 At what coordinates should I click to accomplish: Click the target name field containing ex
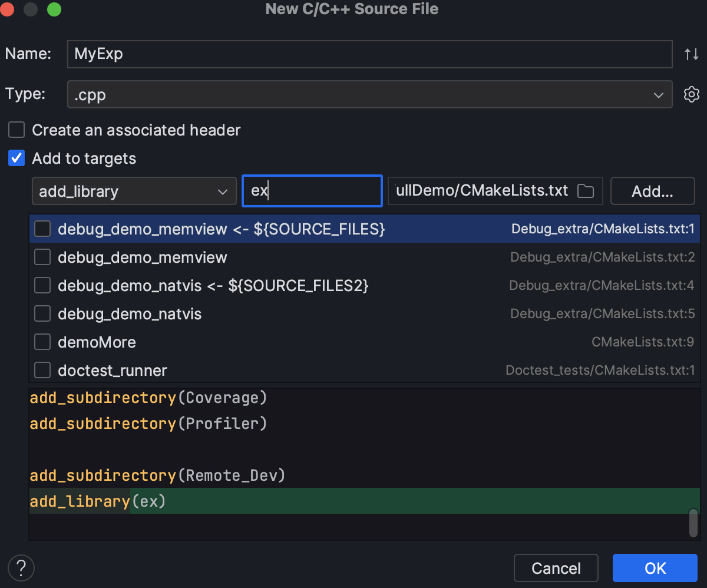[x=312, y=191]
